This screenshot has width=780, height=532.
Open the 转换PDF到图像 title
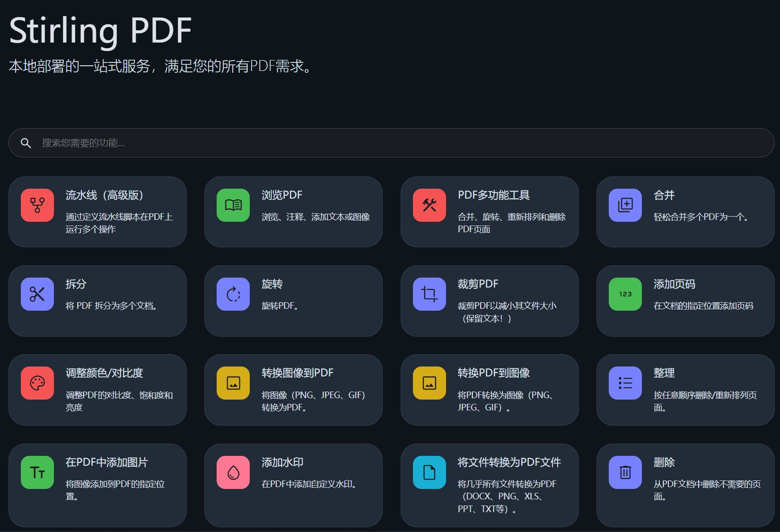click(x=493, y=373)
